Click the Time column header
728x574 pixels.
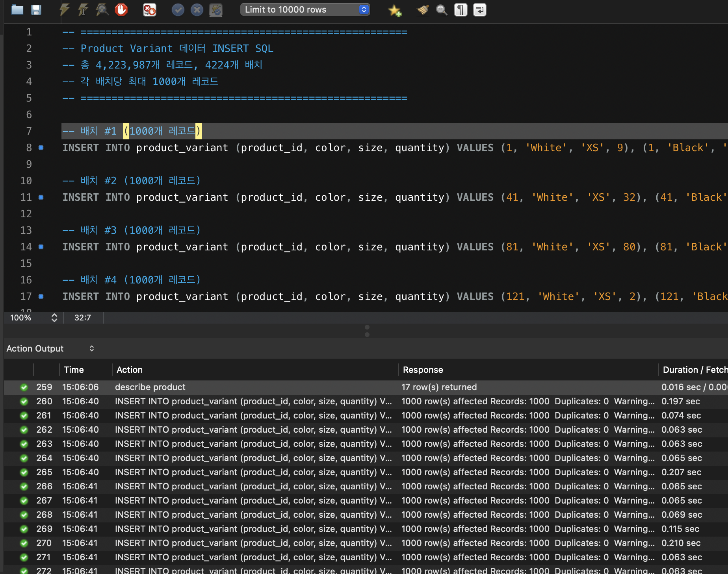click(x=74, y=370)
